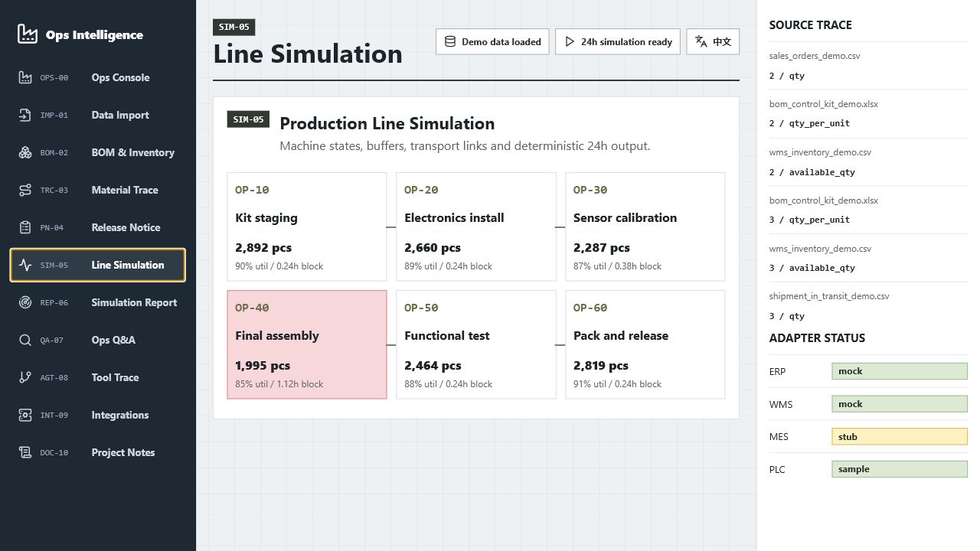Screen dimensions: 980x551
Task: Click the Project Notes scroll icon
Action: pyautogui.click(x=25, y=452)
